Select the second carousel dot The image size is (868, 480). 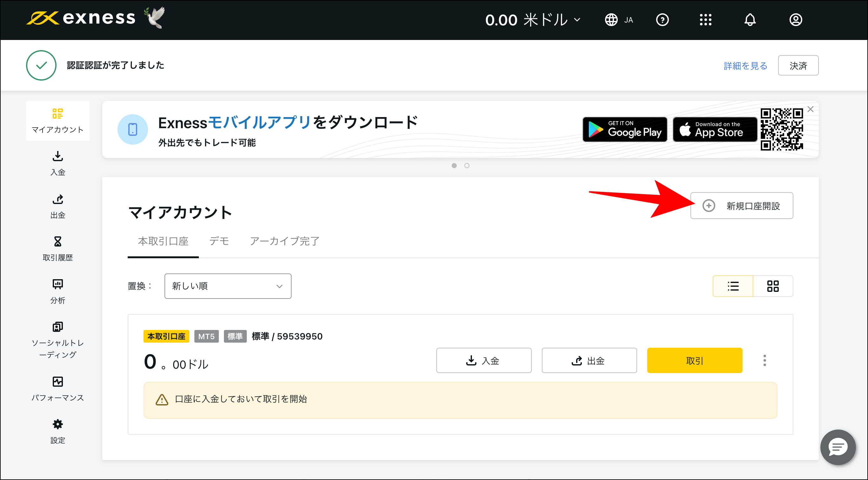pyautogui.click(x=467, y=165)
